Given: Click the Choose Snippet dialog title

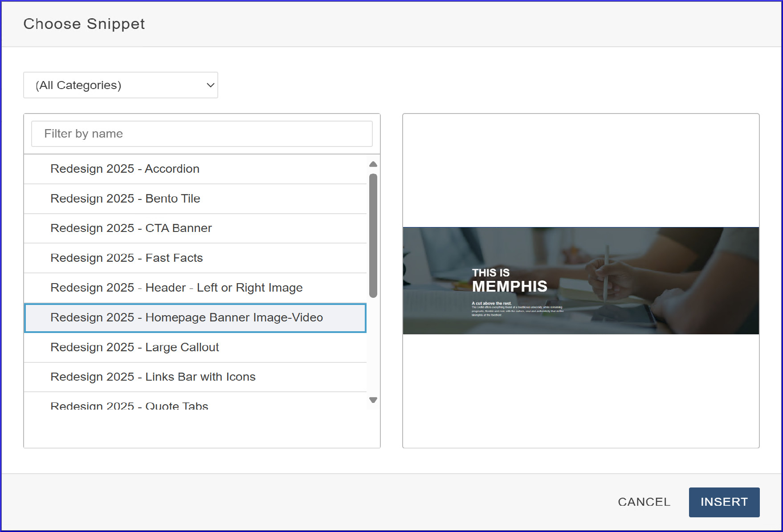Looking at the screenshot, I should point(84,24).
